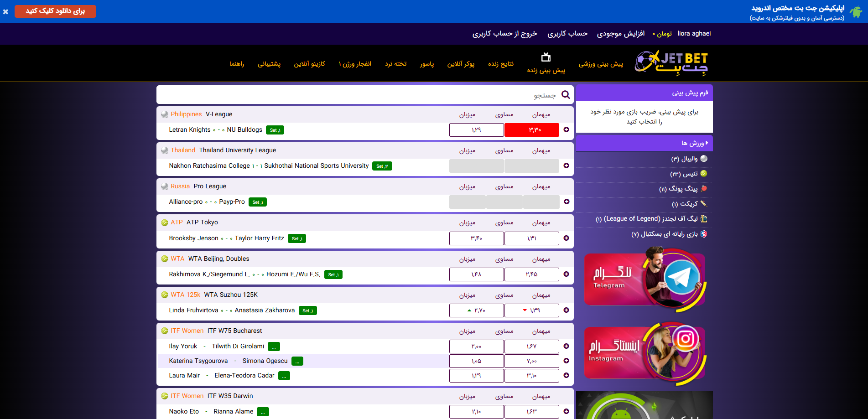Open League of Legends category icon
Image resolution: width=868 pixels, height=419 pixels.
pyautogui.click(x=704, y=219)
